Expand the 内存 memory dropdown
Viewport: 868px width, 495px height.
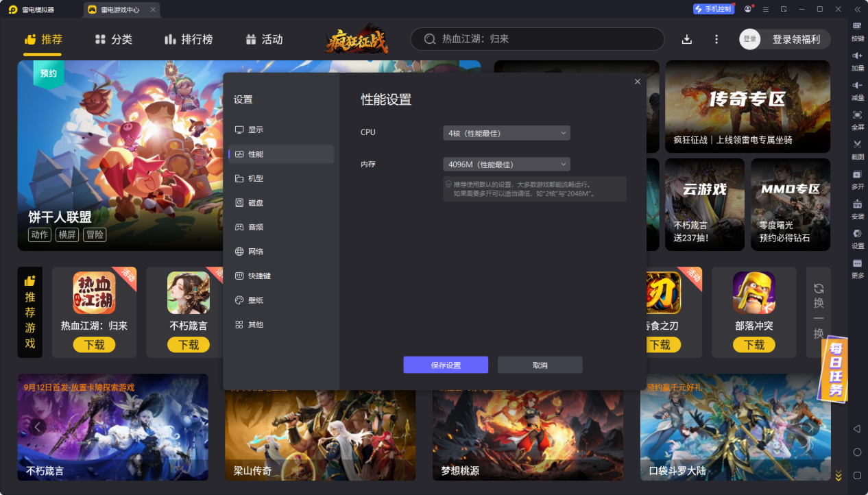pyautogui.click(x=507, y=165)
